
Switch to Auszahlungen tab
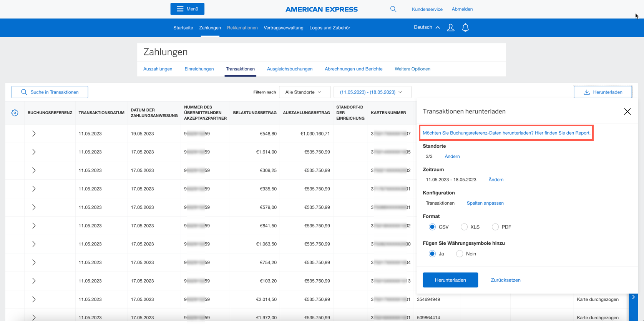coord(158,69)
